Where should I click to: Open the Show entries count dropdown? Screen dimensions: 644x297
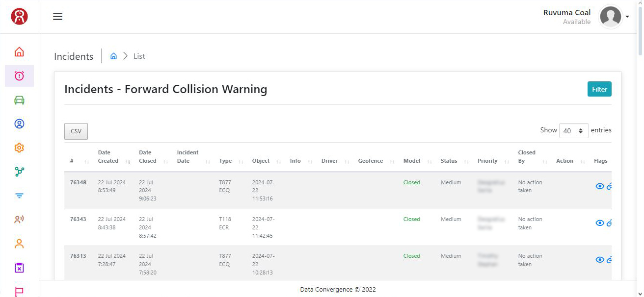coord(573,131)
